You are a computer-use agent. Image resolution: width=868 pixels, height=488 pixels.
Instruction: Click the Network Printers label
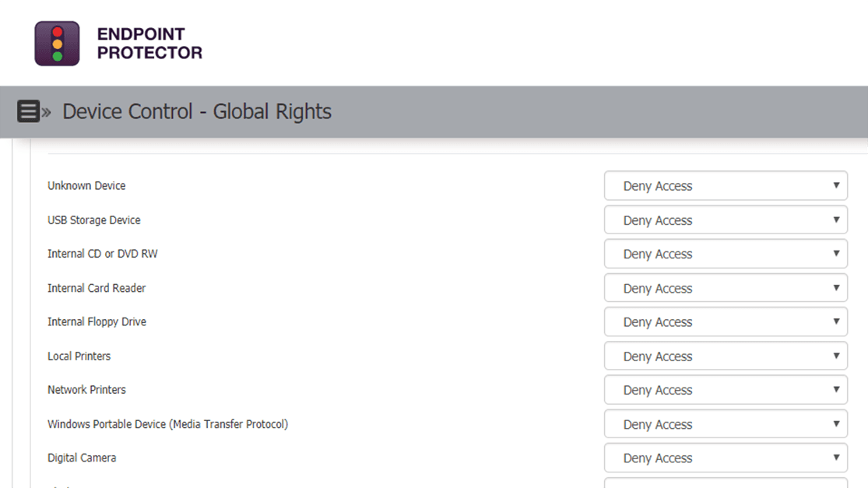pos(86,390)
